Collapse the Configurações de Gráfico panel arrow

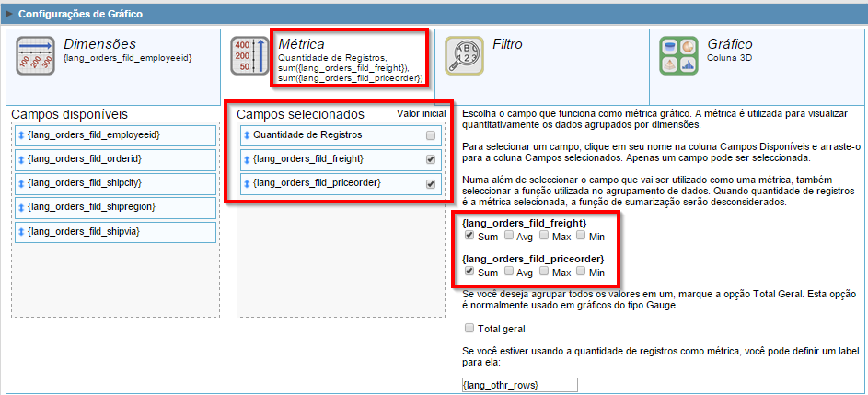(x=9, y=14)
